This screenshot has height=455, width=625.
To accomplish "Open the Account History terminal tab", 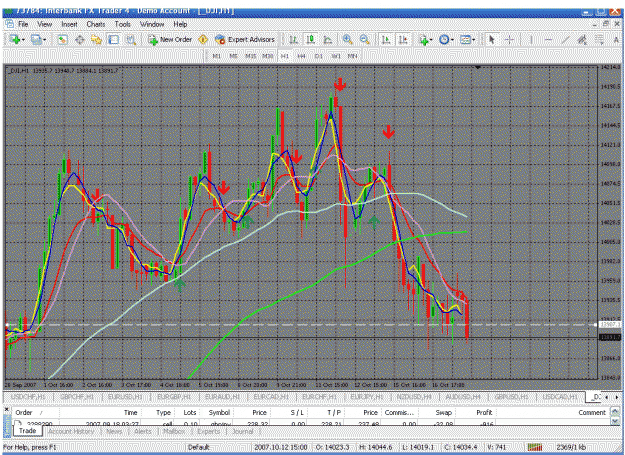I will coord(71,431).
